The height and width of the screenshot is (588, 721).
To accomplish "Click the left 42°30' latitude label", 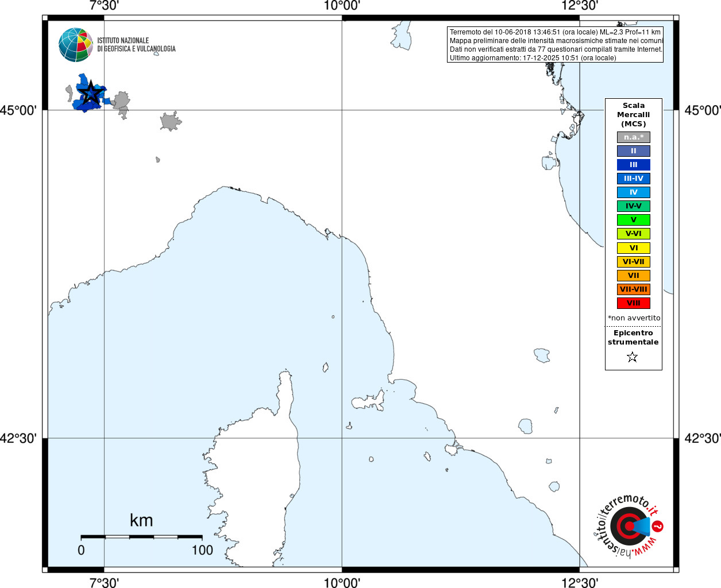I will [x=18, y=439].
